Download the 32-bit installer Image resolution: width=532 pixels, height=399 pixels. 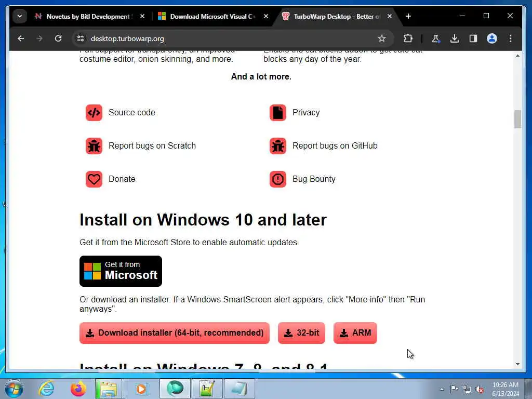coord(302,333)
